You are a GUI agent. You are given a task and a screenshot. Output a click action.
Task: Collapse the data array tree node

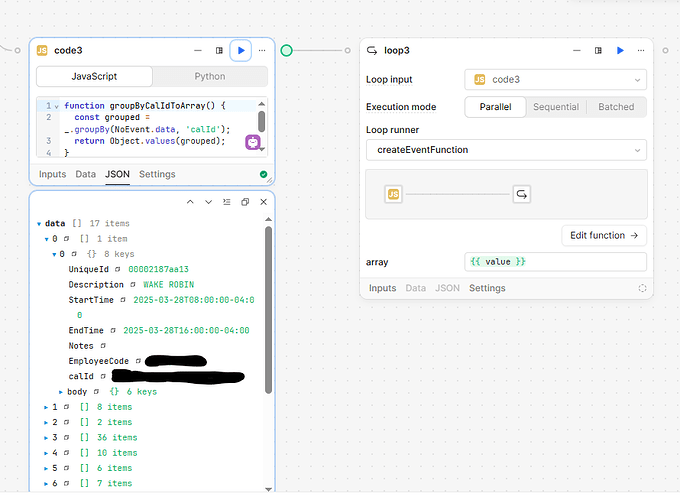coord(39,224)
